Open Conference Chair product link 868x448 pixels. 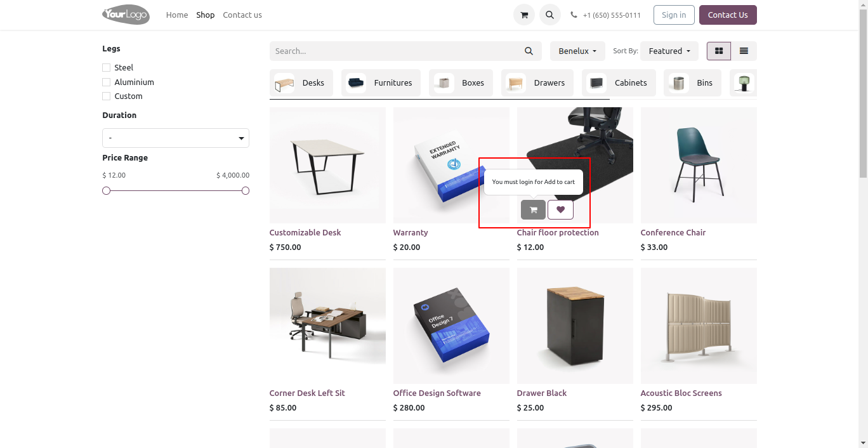(x=673, y=232)
